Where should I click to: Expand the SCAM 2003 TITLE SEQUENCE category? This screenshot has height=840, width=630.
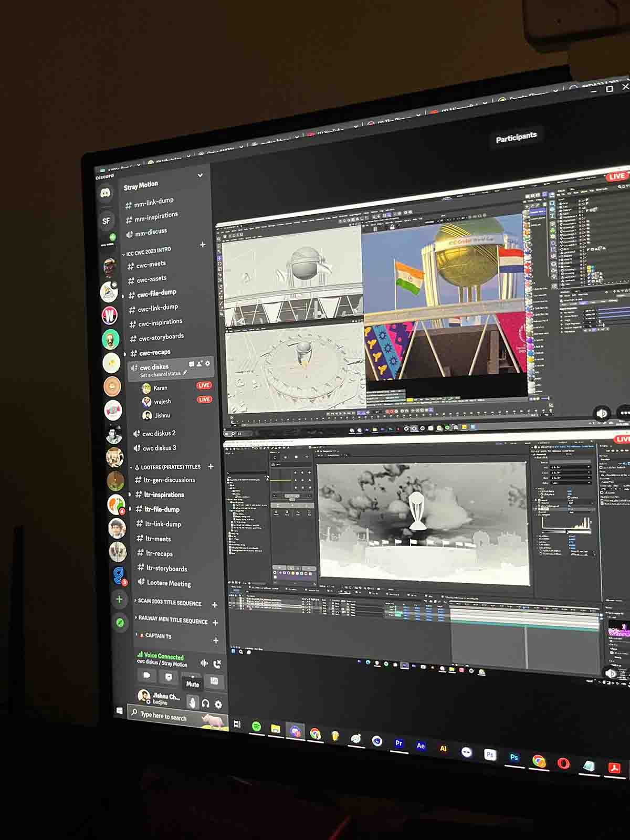pyautogui.click(x=169, y=602)
